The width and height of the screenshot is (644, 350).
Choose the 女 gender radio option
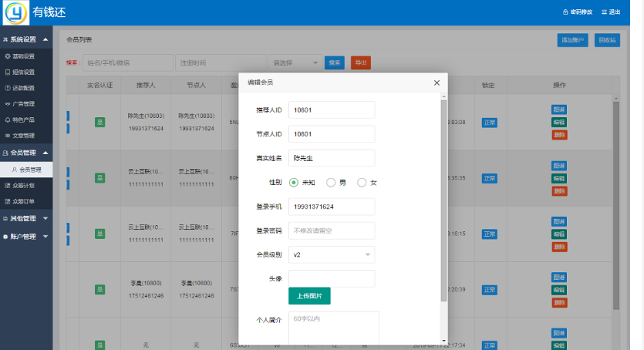[362, 183]
